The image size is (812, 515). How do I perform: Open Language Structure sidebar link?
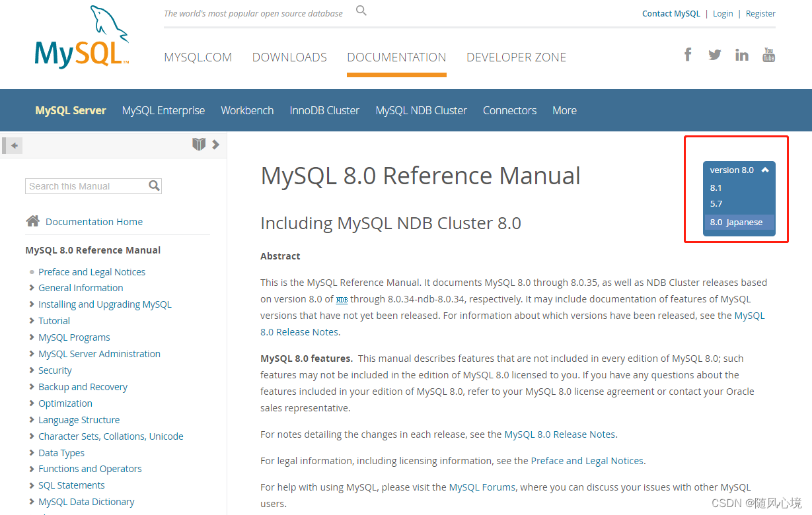(79, 419)
